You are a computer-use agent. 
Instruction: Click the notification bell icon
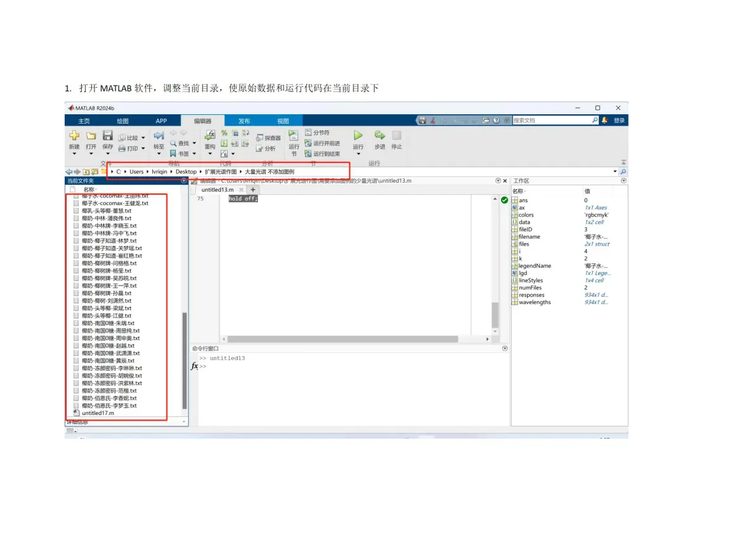[x=604, y=120]
